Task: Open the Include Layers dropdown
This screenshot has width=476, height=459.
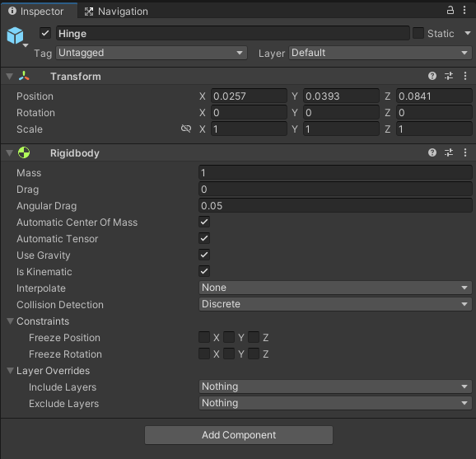Action: click(x=335, y=386)
